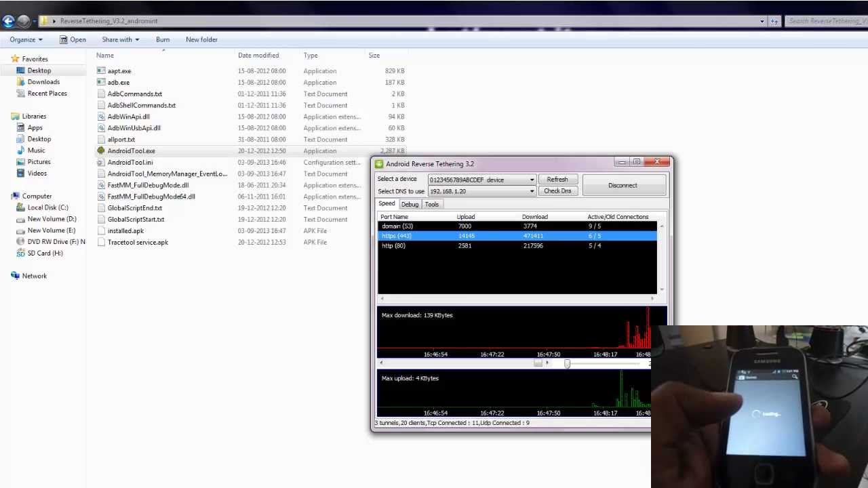The width and height of the screenshot is (868, 488).
Task: Click the AndroidTool.ini file icon
Action: (101, 163)
